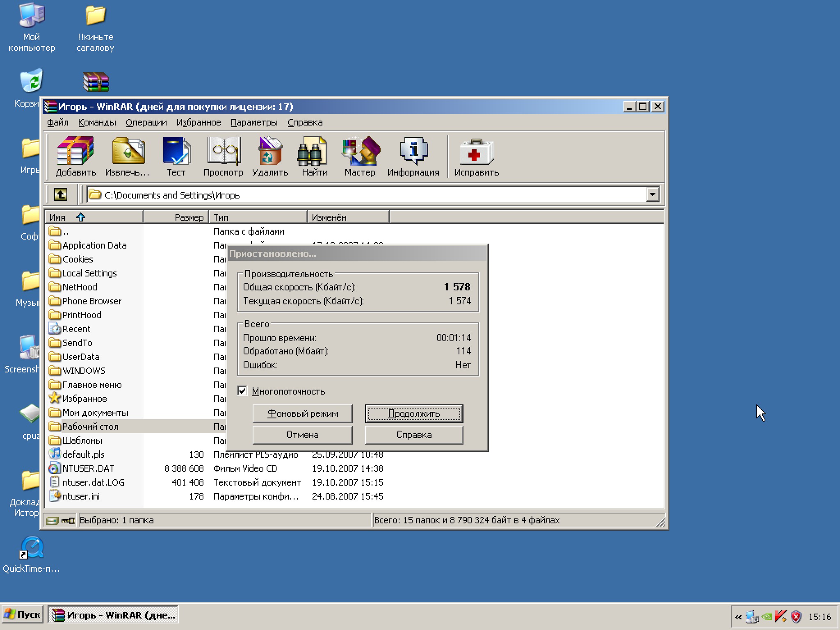840x630 pixels.
Task: Launch the Мастер (Wizard) tool
Action: [x=360, y=157]
